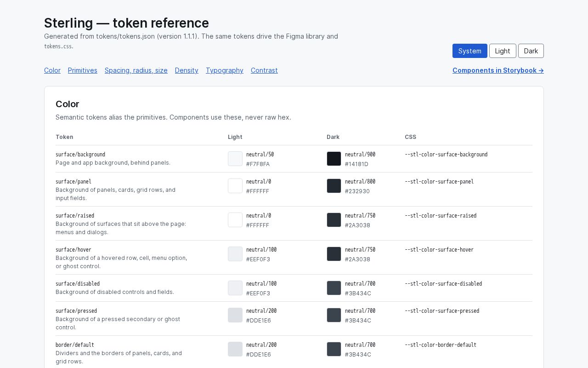The image size is (588, 368).
Task: Click light swatch for surface/raised
Action: (235, 220)
